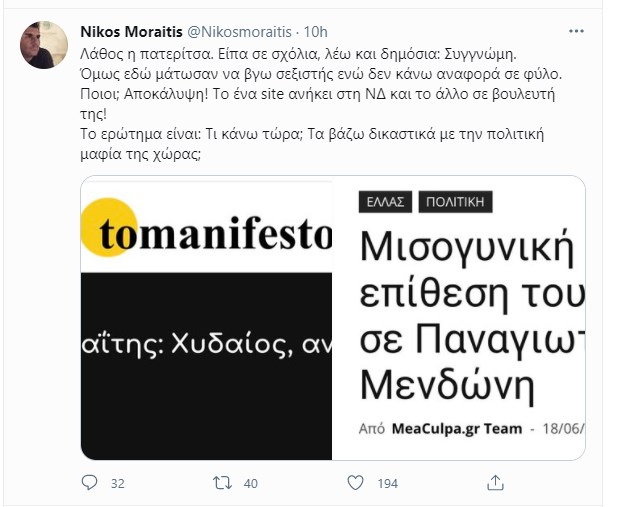
Task: Click the like count 194
Action: coord(388,483)
